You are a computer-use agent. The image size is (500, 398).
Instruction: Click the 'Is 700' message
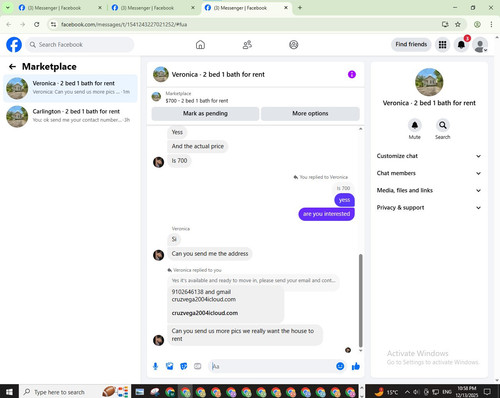(179, 161)
